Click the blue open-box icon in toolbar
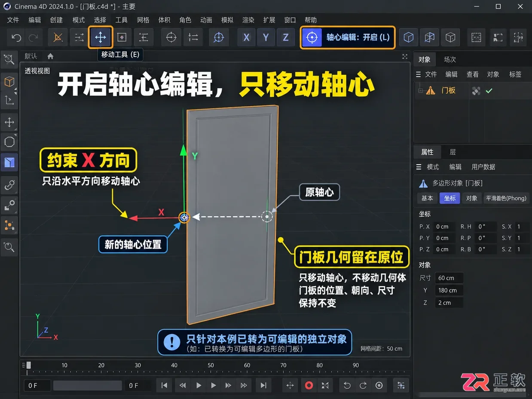 pyautogui.click(x=429, y=37)
